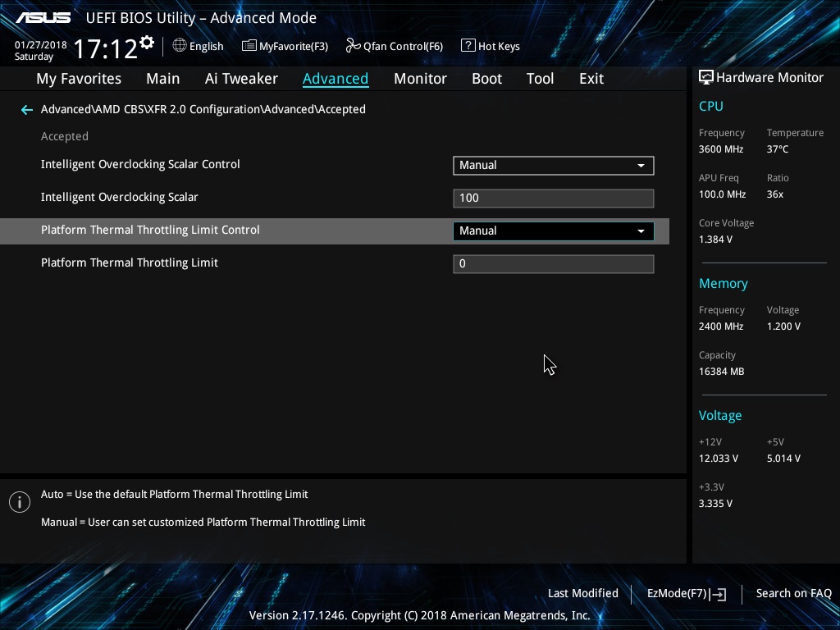The image size is (840, 630).
Task: Click the Intelligent Overclocking Scalar value field
Action: [x=554, y=199]
